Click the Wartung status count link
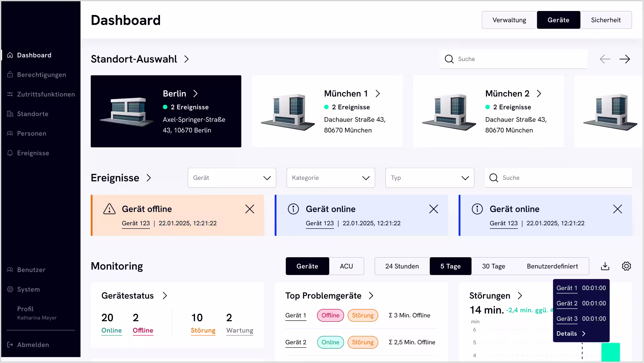644x363 pixels. (x=239, y=330)
